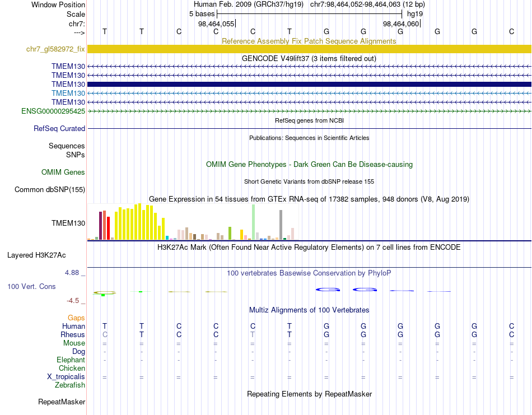Select the X_tropicalis species row label
Image resolution: width=532 pixels, height=415 pixels.
(x=66, y=377)
